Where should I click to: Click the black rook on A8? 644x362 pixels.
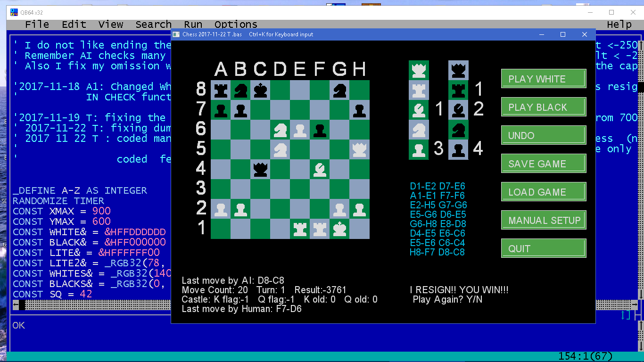(220, 90)
